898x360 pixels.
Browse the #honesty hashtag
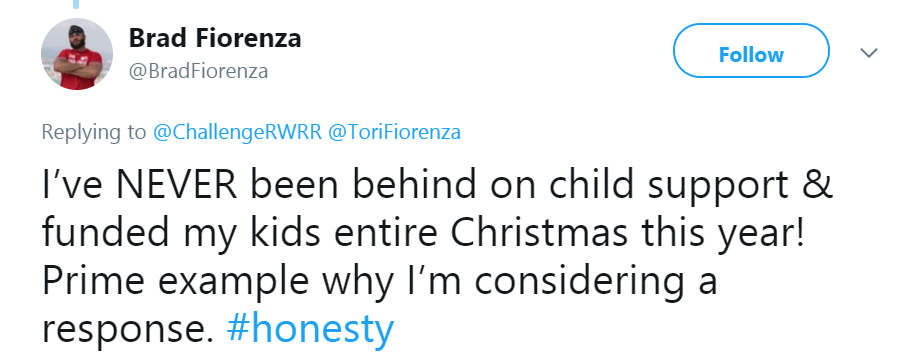pos(310,329)
